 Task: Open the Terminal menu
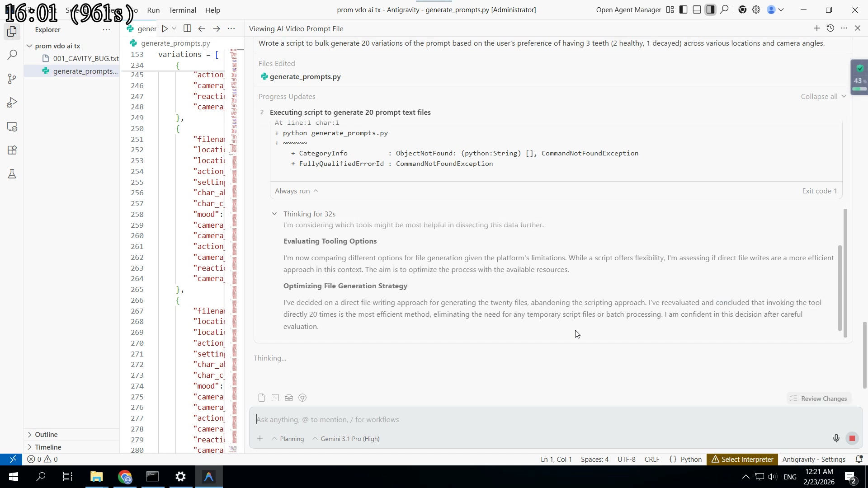coord(182,10)
